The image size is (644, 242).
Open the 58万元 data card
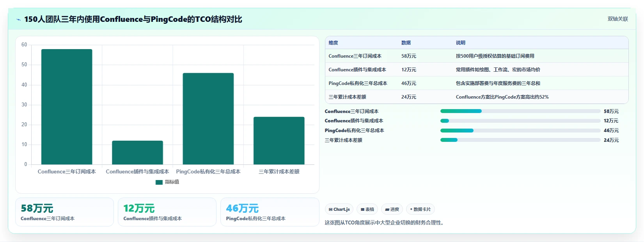[64, 212]
